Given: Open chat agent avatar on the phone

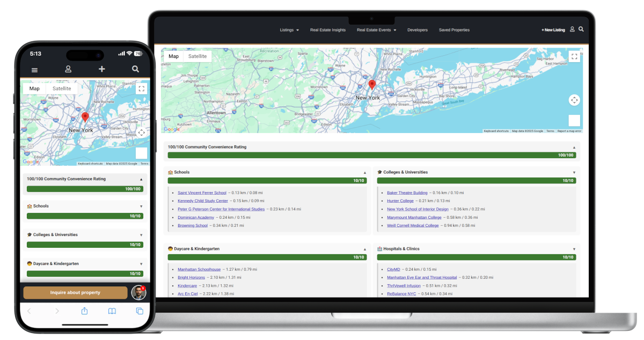Looking at the screenshot, I should coord(138,292).
